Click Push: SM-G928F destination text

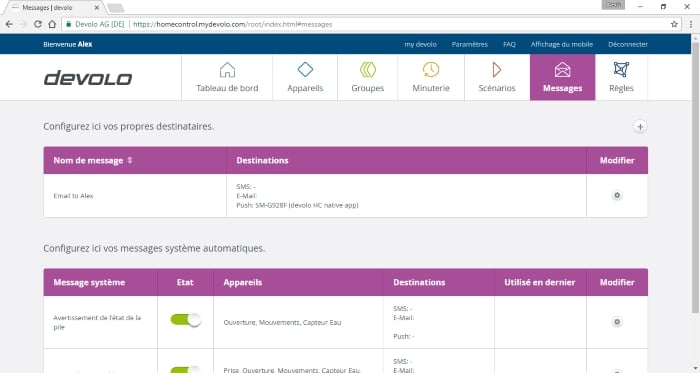click(x=297, y=205)
